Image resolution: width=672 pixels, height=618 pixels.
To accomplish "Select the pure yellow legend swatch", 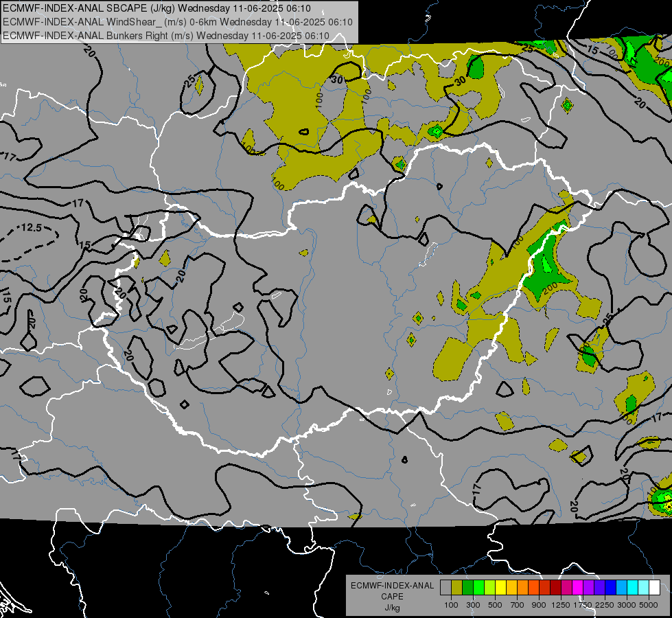I will click(500, 588).
